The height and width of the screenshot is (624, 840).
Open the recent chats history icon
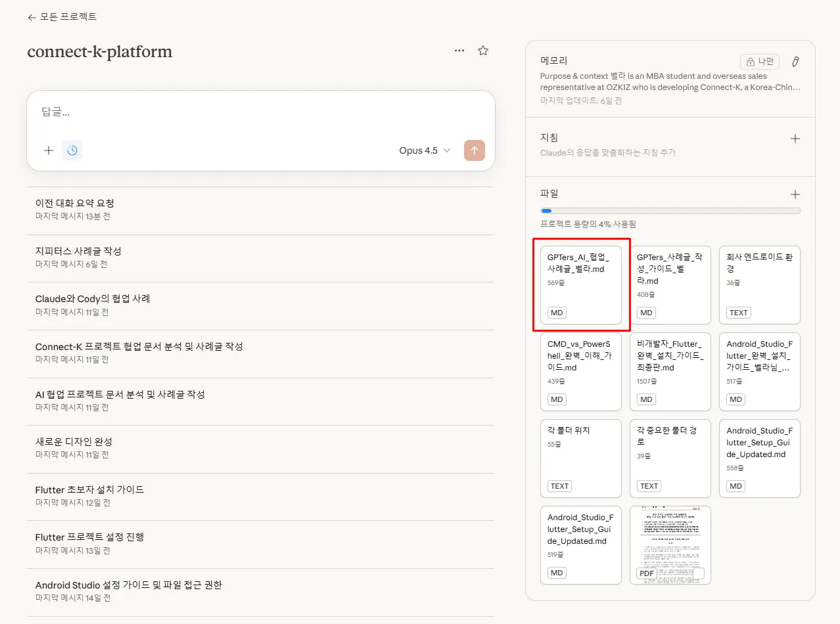[x=72, y=150]
